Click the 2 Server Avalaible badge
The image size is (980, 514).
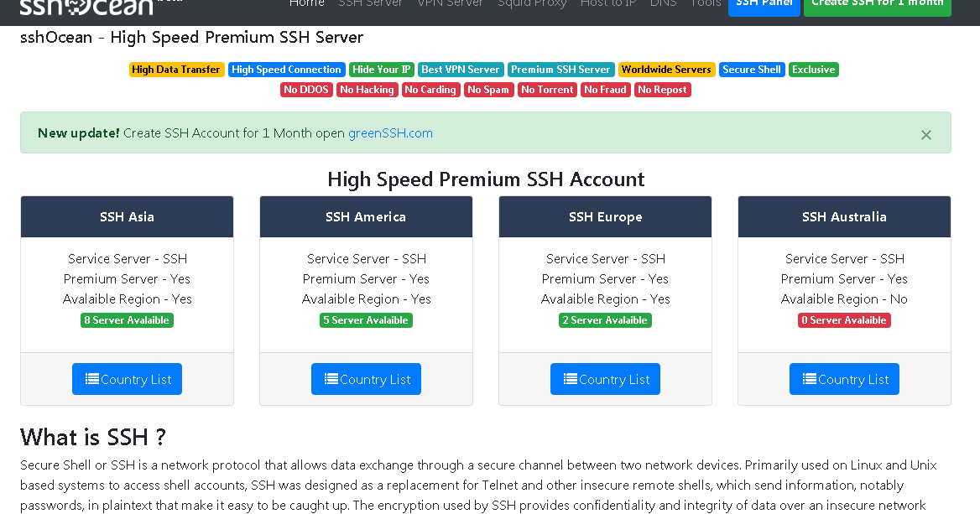[605, 320]
